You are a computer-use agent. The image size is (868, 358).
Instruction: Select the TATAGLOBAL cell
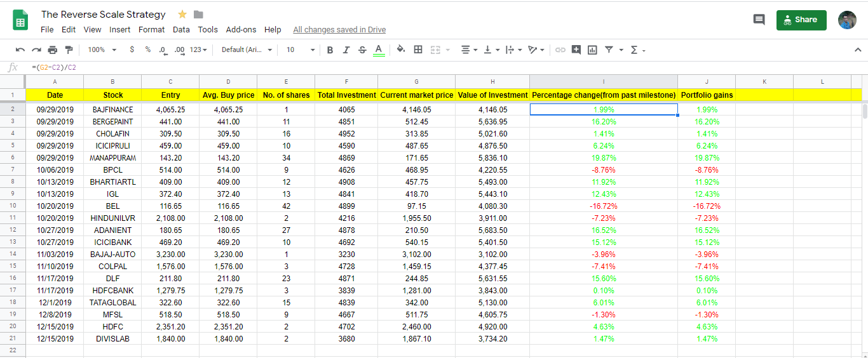point(112,303)
